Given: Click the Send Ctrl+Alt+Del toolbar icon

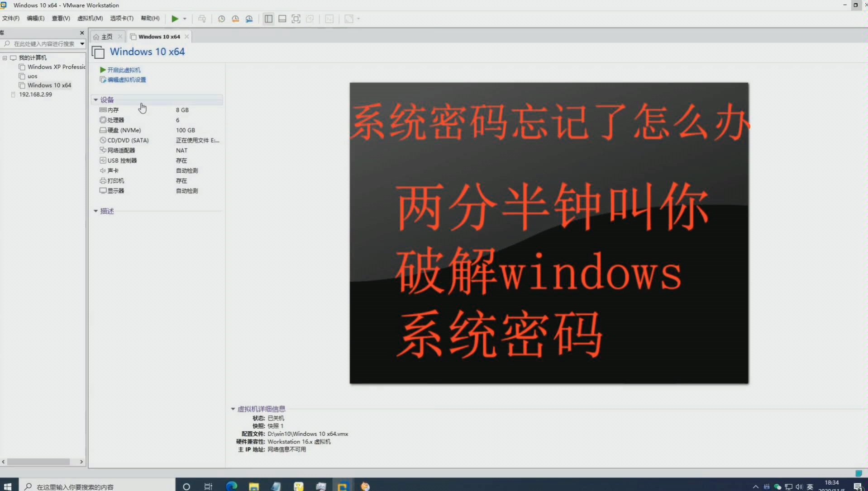Looking at the screenshot, I should coord(202,19).
